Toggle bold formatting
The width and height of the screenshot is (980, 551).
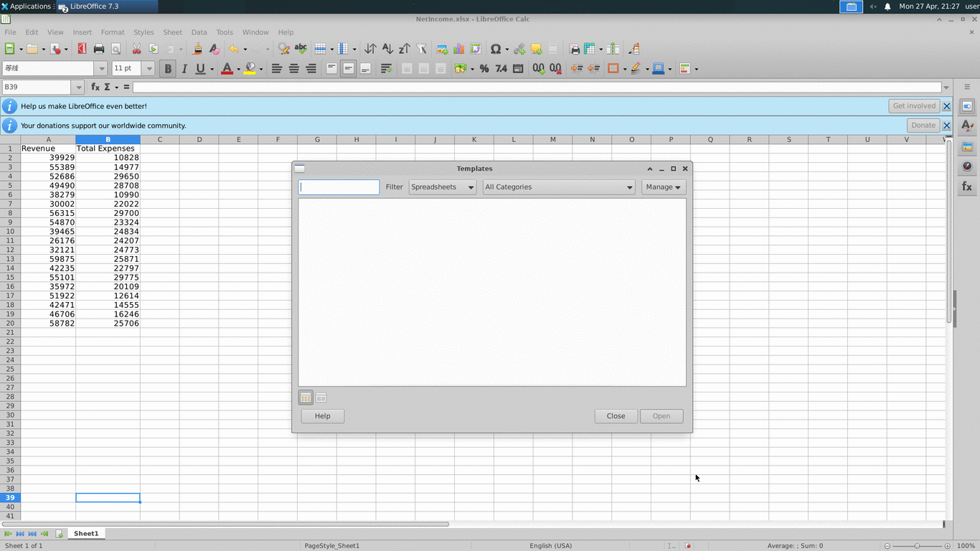point(167,68)
